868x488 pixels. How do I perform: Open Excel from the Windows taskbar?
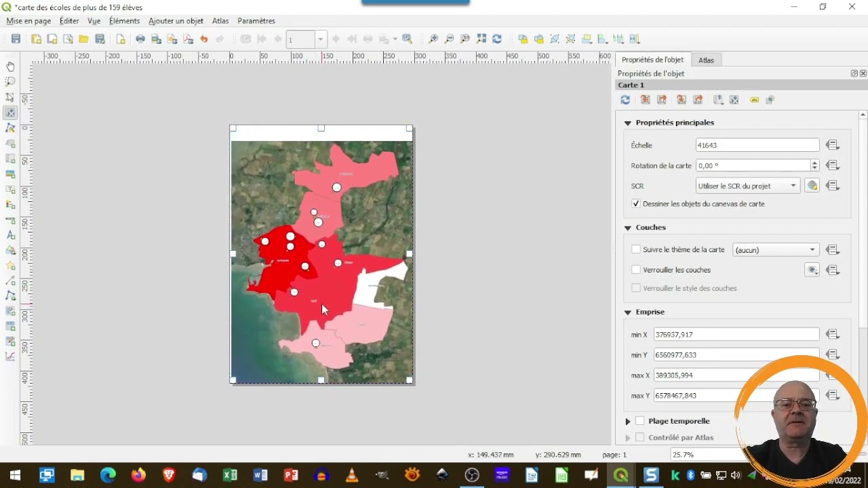[230, 475]
